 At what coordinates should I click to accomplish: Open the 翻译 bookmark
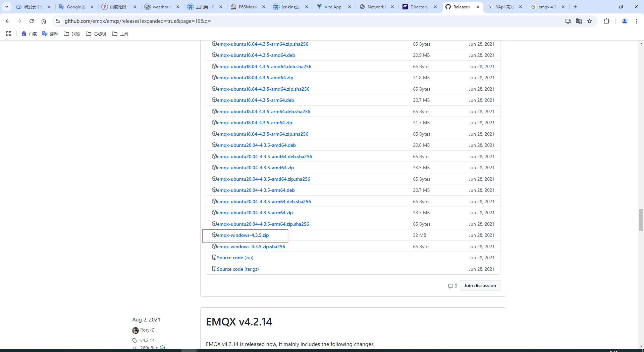[50, 34]
